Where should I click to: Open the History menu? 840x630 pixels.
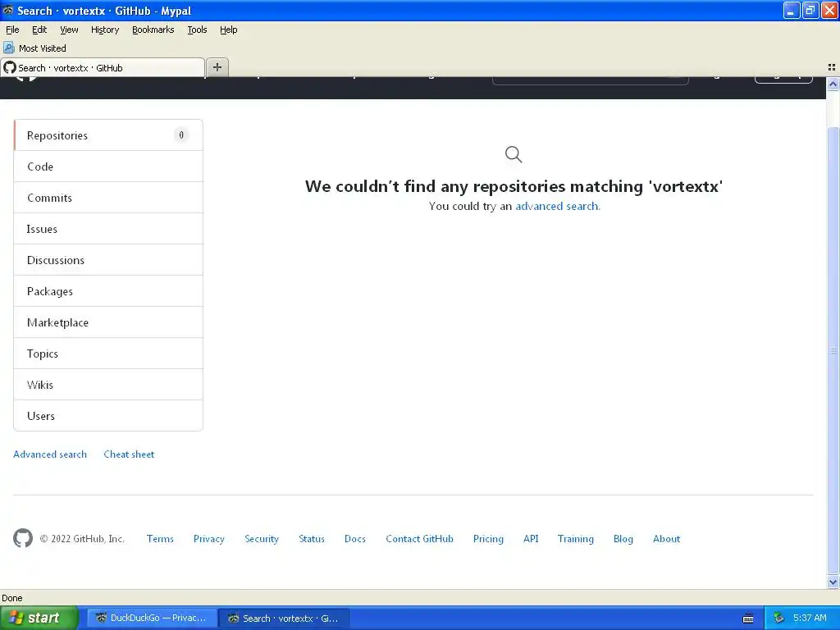tap(104, 30)
